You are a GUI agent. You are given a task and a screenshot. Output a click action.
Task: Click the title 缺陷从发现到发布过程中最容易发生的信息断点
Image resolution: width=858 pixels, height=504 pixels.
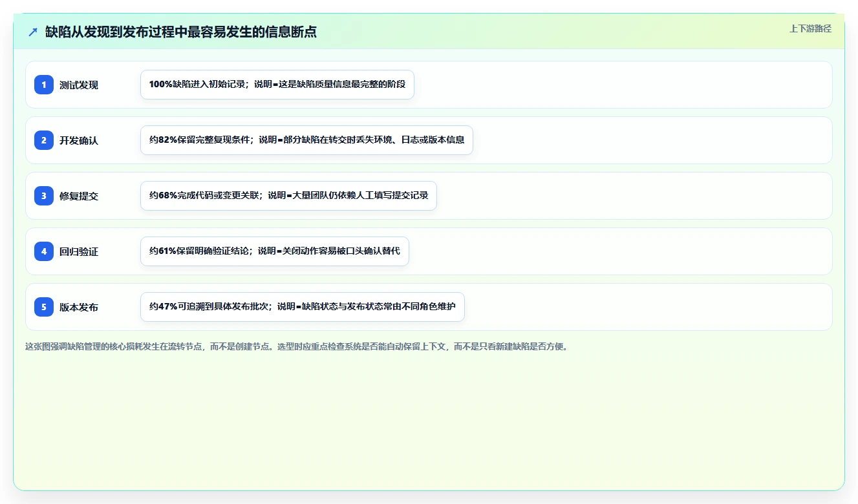point(181,32)
